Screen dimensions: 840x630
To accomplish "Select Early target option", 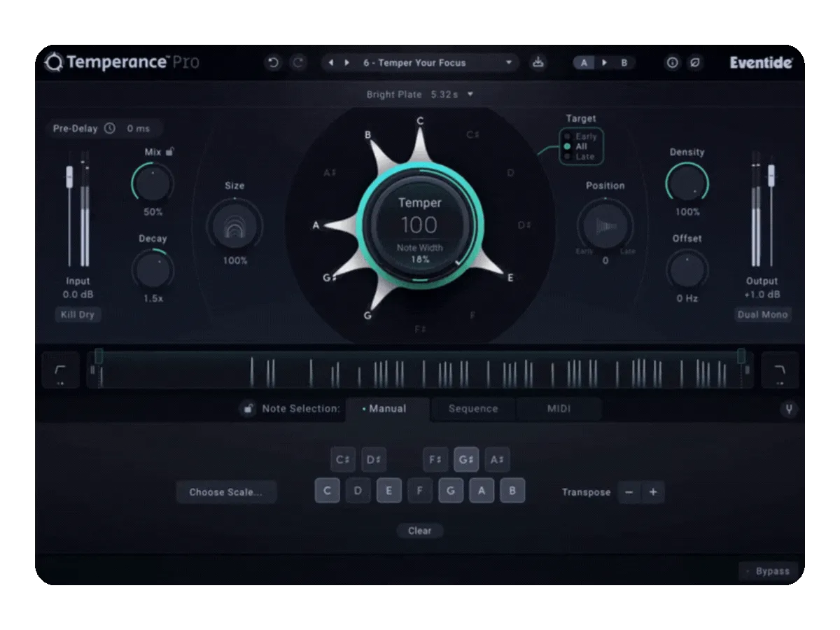I will 581,136.
